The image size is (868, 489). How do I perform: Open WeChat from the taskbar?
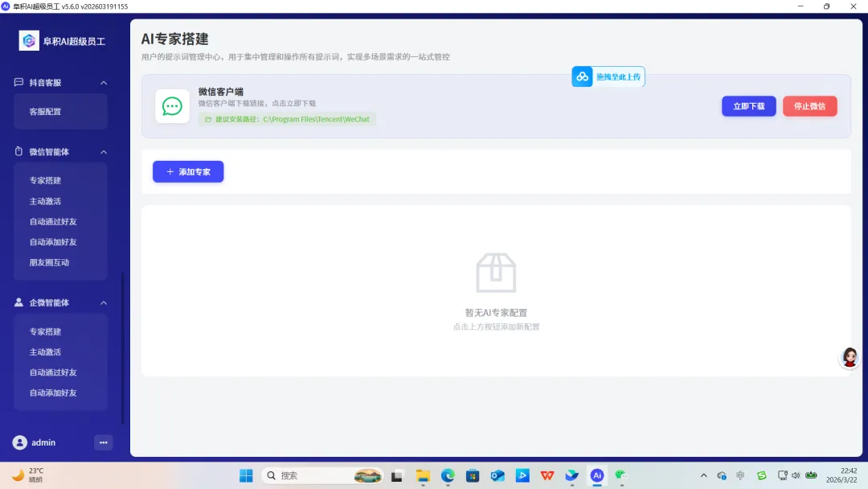click(621, 475)
